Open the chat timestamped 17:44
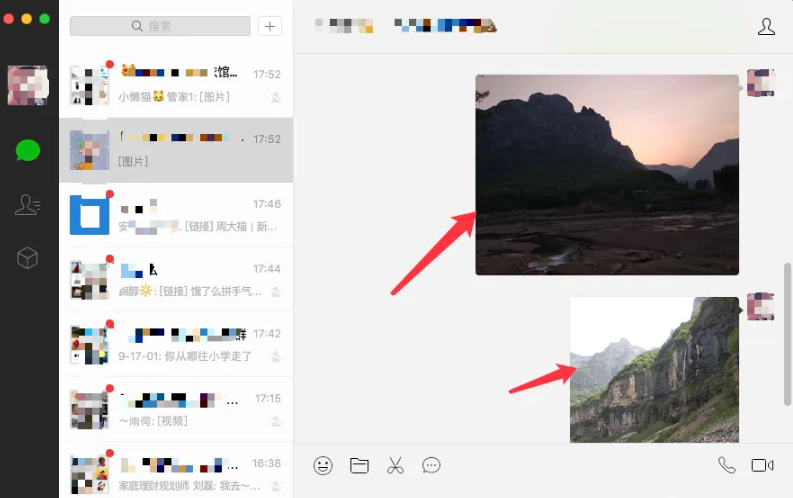793x498 pixels. 176,280
